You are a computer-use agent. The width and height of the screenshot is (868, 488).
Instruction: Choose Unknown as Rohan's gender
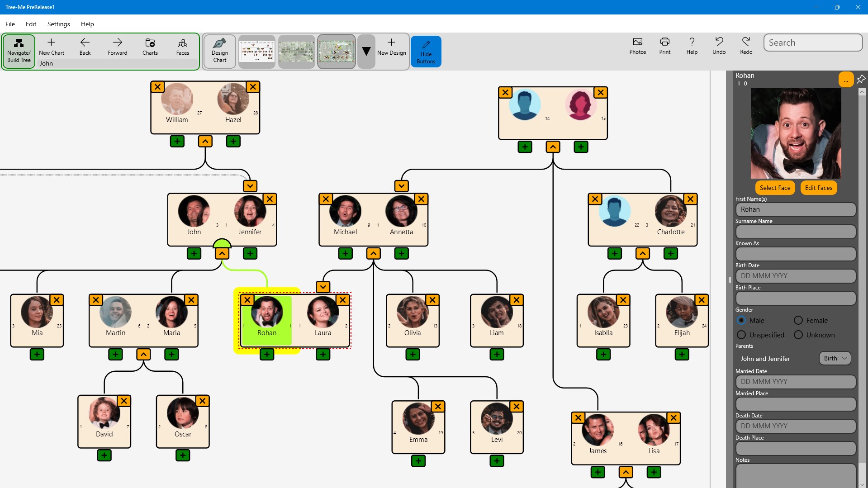pyautogui.click(x=797, y=335)
